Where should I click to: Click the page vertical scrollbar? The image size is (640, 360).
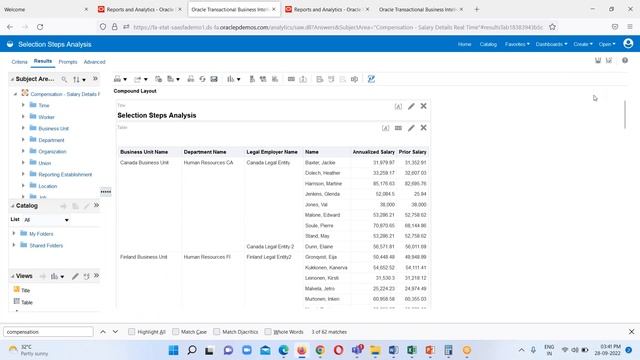(624, 115)
